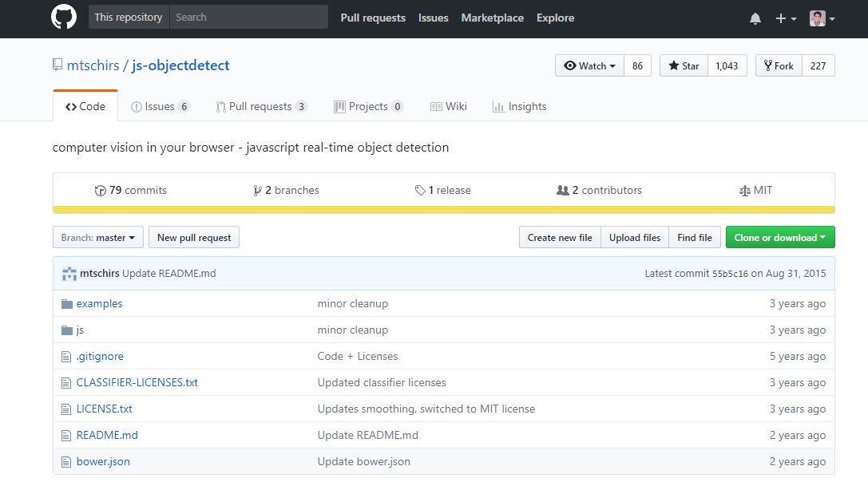Image resolution: width=868 pixels, height=482 pixels.
Task: Click the MIT license scale icon
Action: point(744,191)
